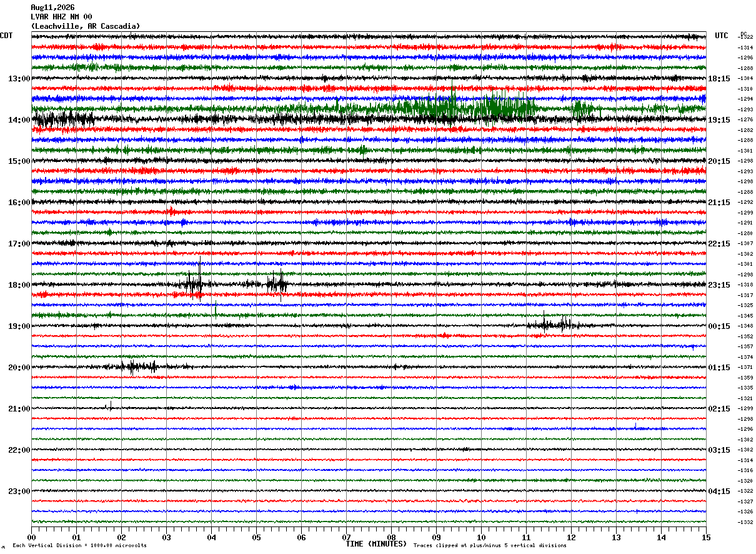Viewport: 756px width, 554px height.
Task: Click the DC offset value "-1348"
Action: (745, 326)
